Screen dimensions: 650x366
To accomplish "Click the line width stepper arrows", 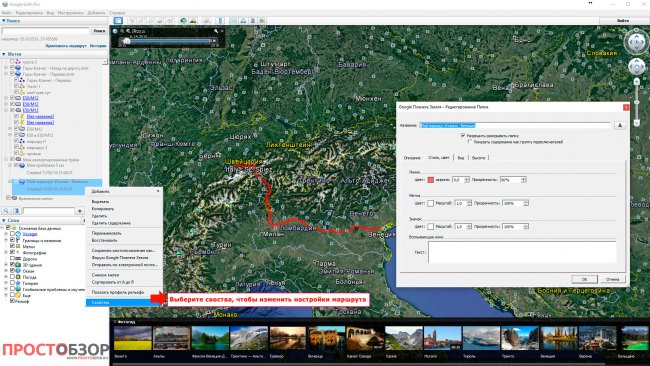I will [x=467, y=180].
